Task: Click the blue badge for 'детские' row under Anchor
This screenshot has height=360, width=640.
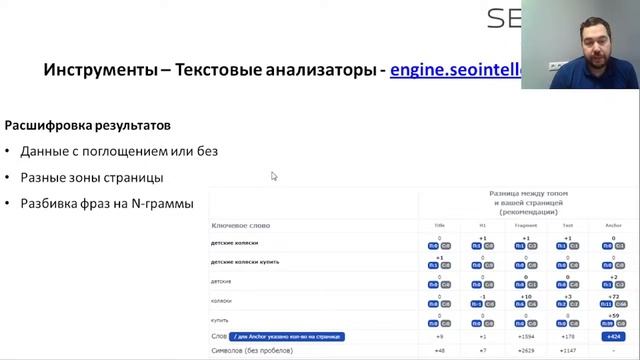Action: click(607, 284)
